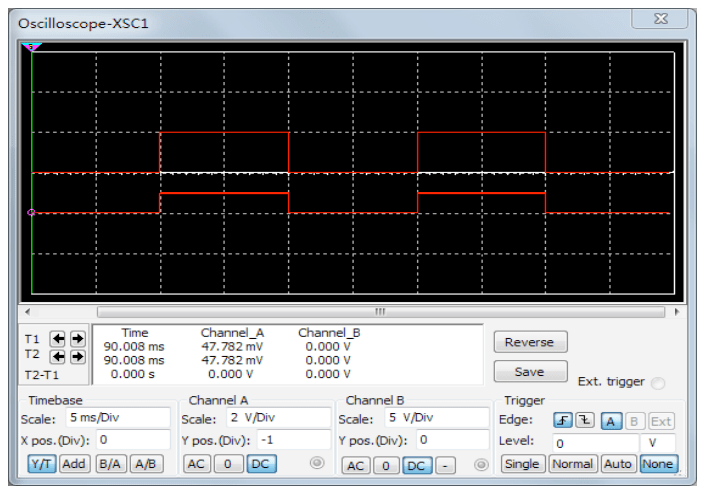Select Single trigger mode
The image size is (704, 494).
[522, 464]
